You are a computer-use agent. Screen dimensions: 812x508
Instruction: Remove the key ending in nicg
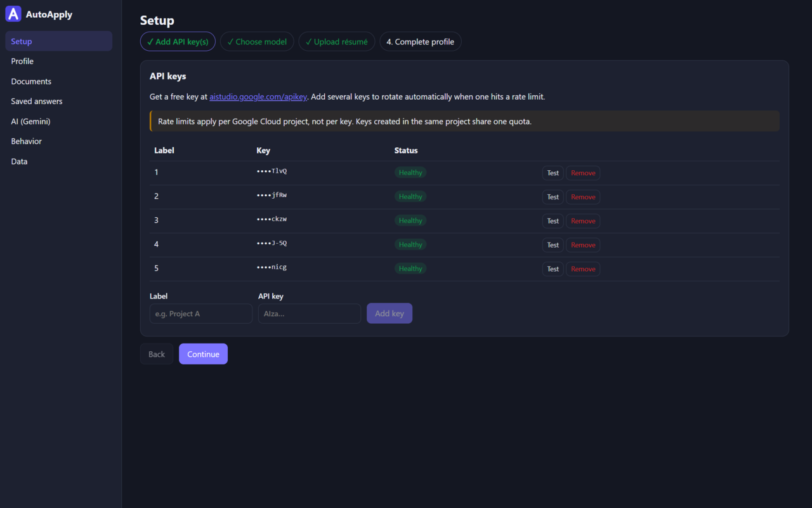coord(583,269)
